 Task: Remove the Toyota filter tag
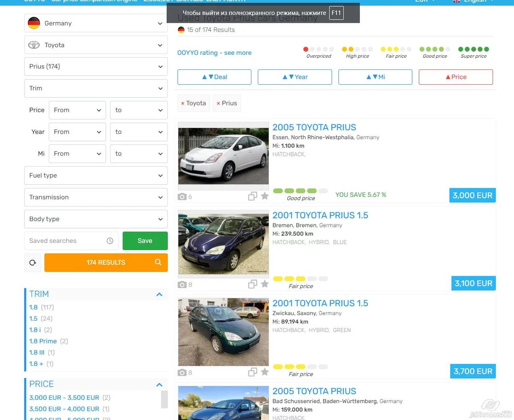pyautogui.click(x=183, y=104)
